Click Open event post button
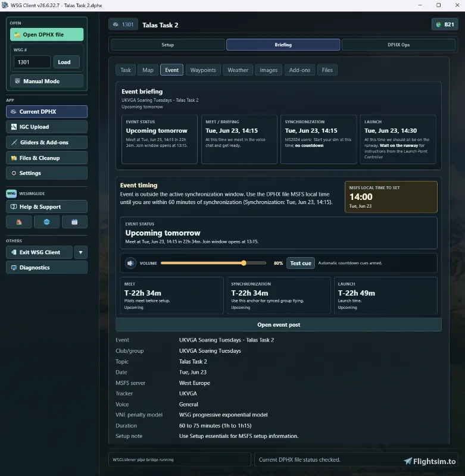This screenshot has width=465, height=476. coord(279,324)
